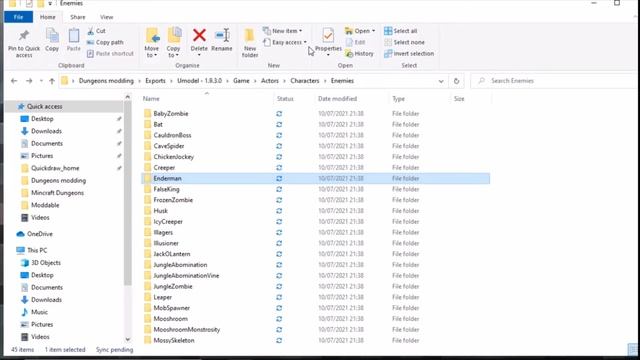Screen dimensions: 640x360
Task: Expand the address bar history dropdown
Action: (x=441, y=81)
